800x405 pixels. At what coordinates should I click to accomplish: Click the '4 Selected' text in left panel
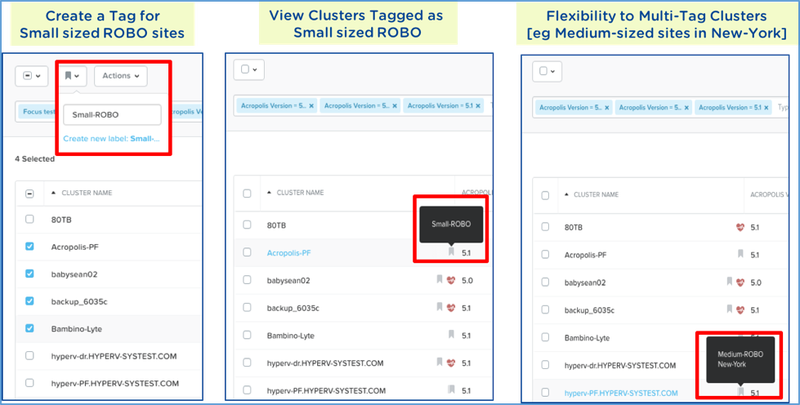[x=35, y=159]
